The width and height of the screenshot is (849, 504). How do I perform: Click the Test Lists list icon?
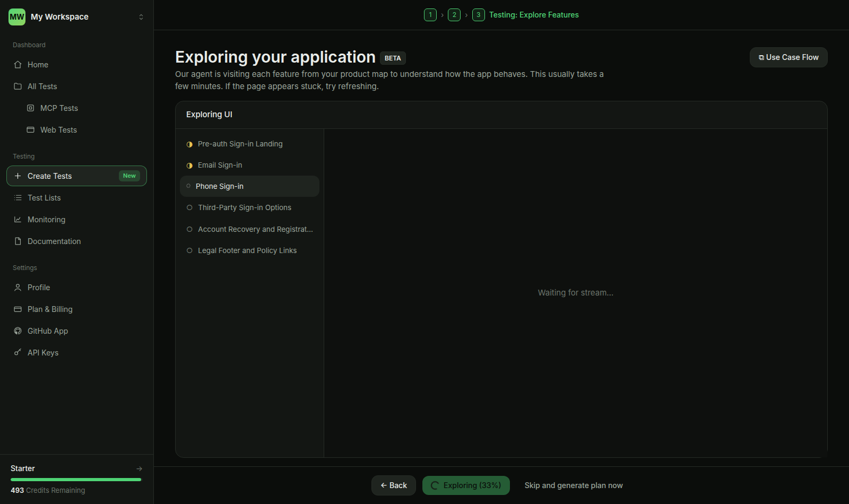[18, 198]
